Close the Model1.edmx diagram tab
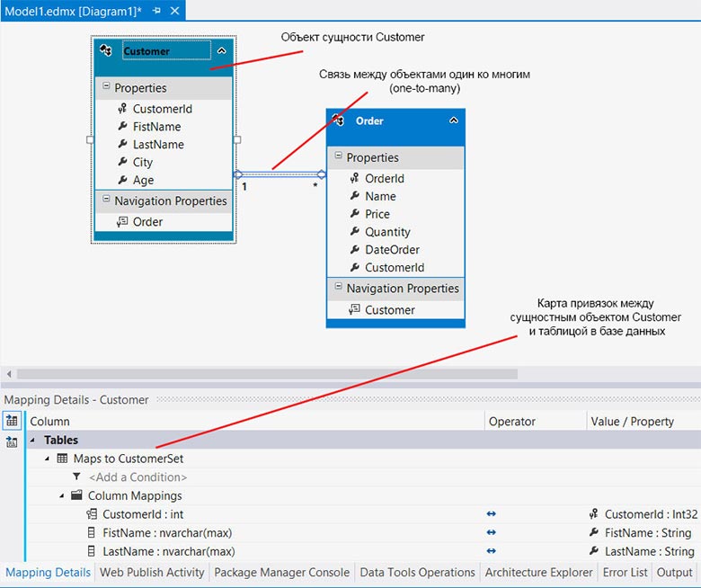This screenshot has width=701, height=588. click(x=175, y=11)
